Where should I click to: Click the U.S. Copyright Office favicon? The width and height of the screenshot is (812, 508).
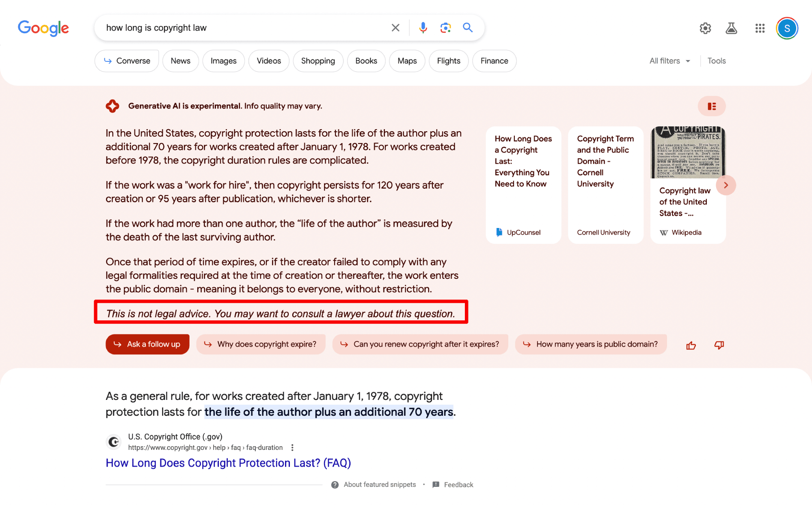point(114,442)
